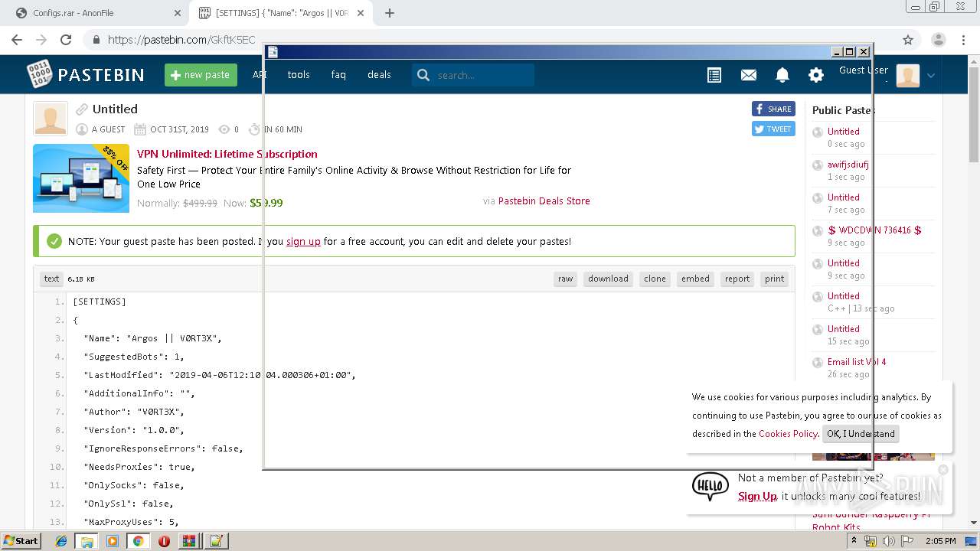Click the search magnifier icon

[423, 75]
